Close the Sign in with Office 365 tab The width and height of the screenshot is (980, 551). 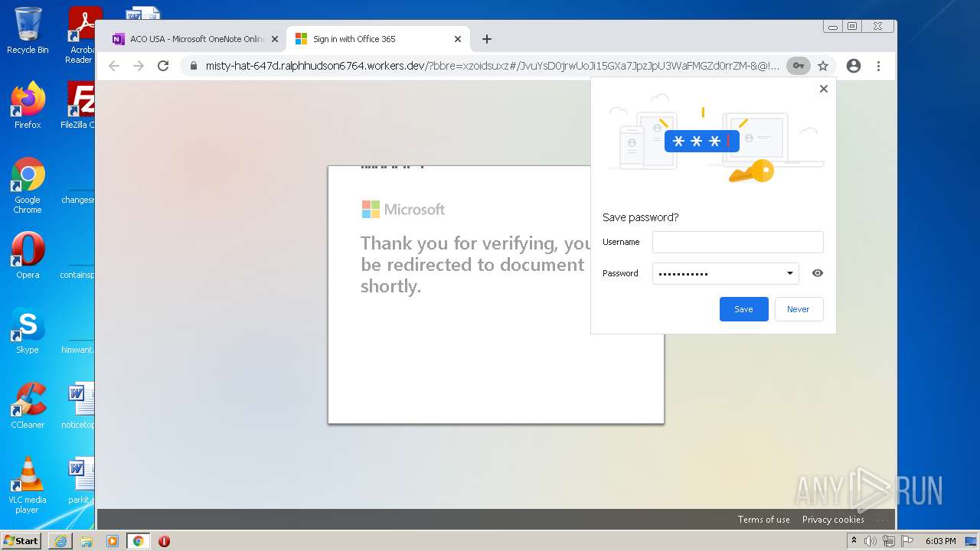(x=458, y=39)
